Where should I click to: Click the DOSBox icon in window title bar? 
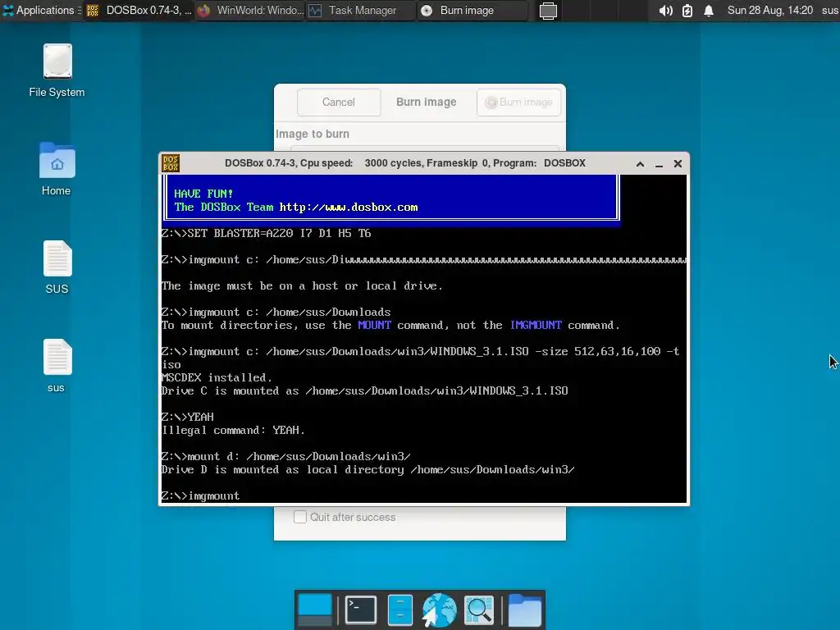171,163
